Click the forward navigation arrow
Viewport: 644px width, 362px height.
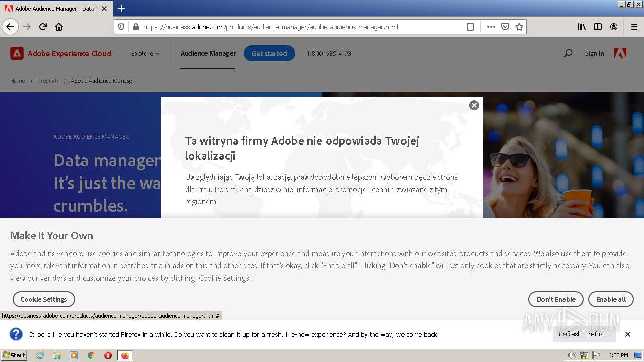(27, 27)
